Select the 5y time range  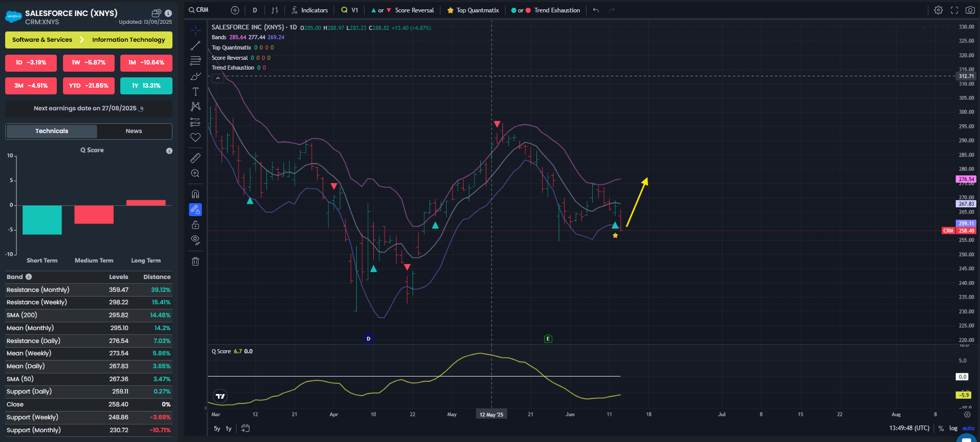pyautogui.click(x=217, y=429)
